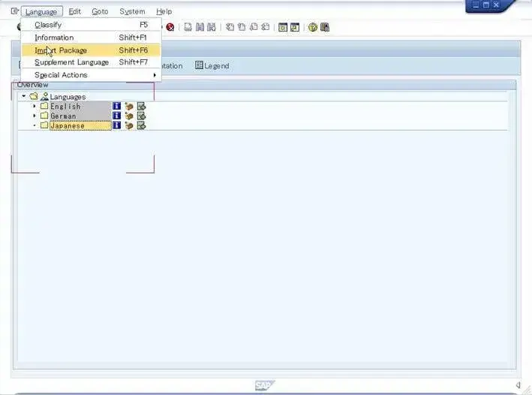Go to first page via toolbar icon
Image resolution: width=532 pixels, height=395 pixels.
[x=230, y=27]
